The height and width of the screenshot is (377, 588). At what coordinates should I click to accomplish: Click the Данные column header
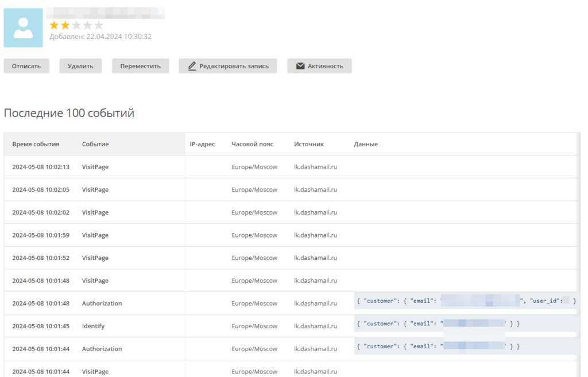point(366,144)
